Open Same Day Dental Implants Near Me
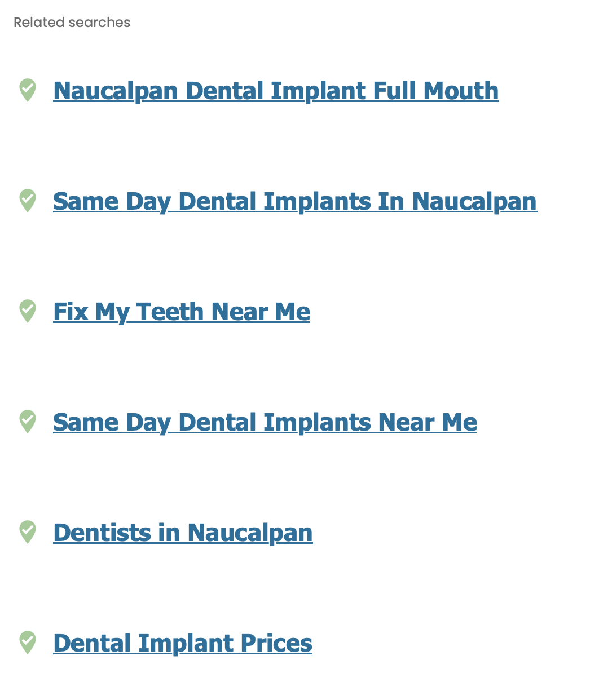 pos(265,422)
